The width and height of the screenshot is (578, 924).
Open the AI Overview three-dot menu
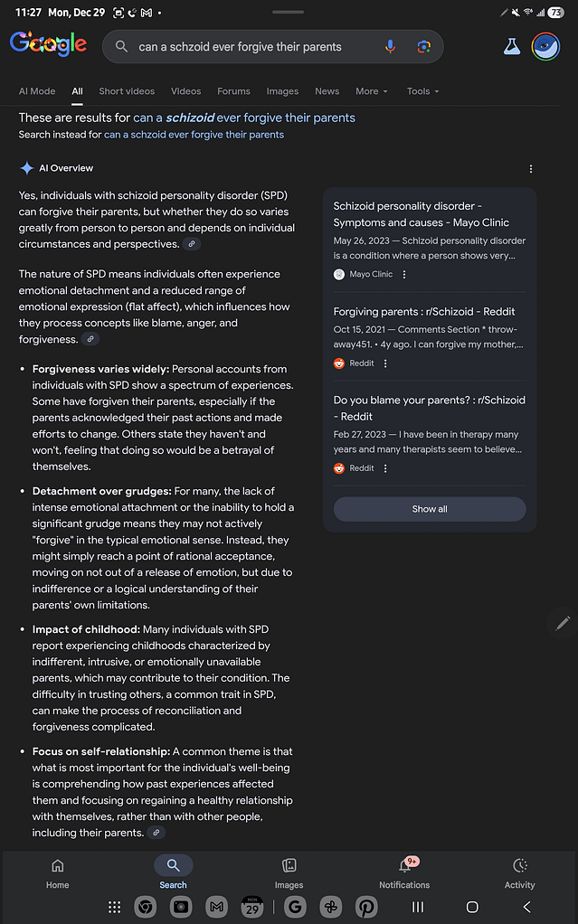tap(531, 168)
